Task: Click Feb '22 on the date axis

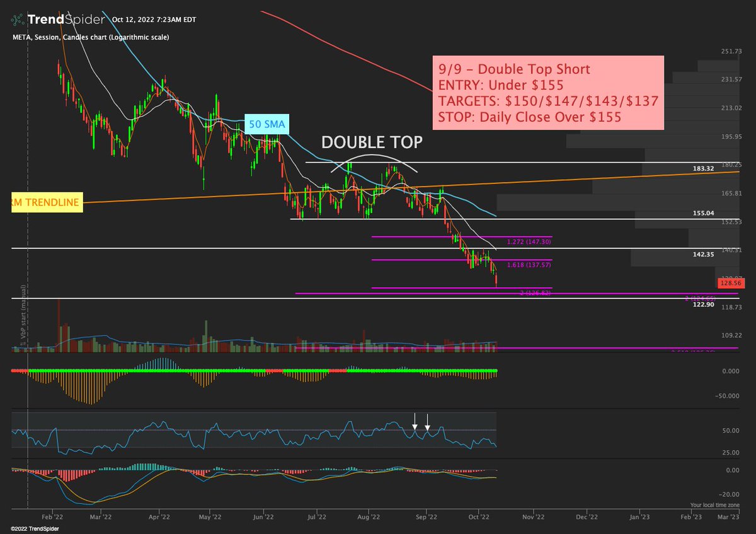Action: (x=52, y=516)
